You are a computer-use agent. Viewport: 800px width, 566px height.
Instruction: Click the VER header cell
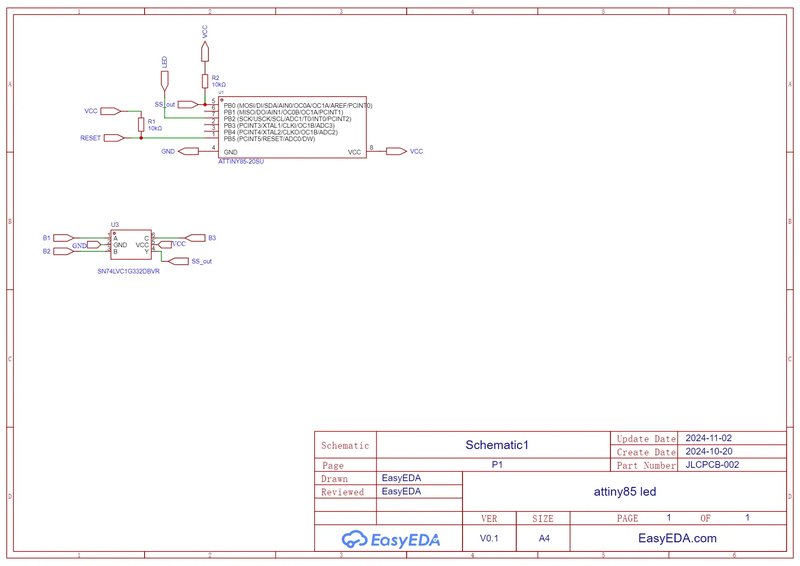(x=489, y=519)
